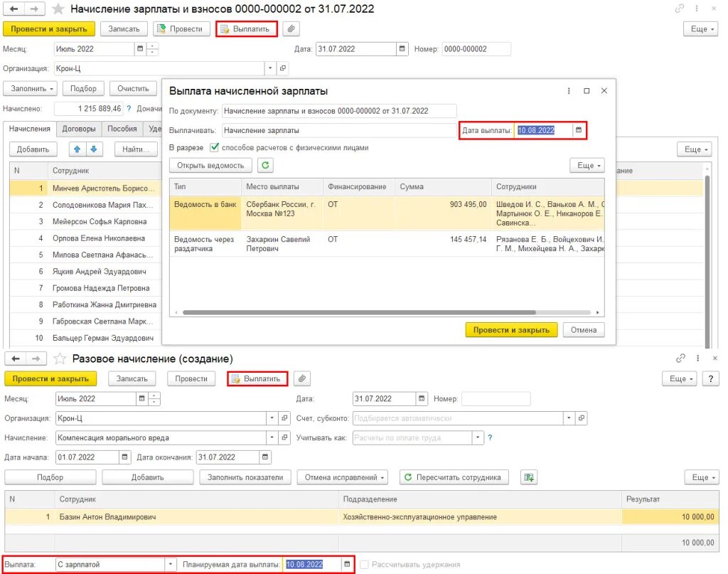
Task: Expand Счет, субконто dropdown
Action: (569, 418)
